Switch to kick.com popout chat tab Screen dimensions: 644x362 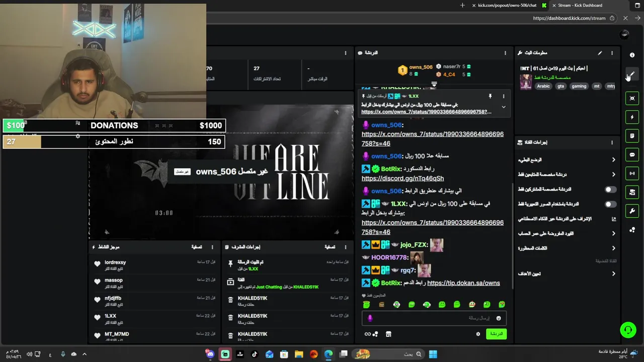[x=507, y=6]
